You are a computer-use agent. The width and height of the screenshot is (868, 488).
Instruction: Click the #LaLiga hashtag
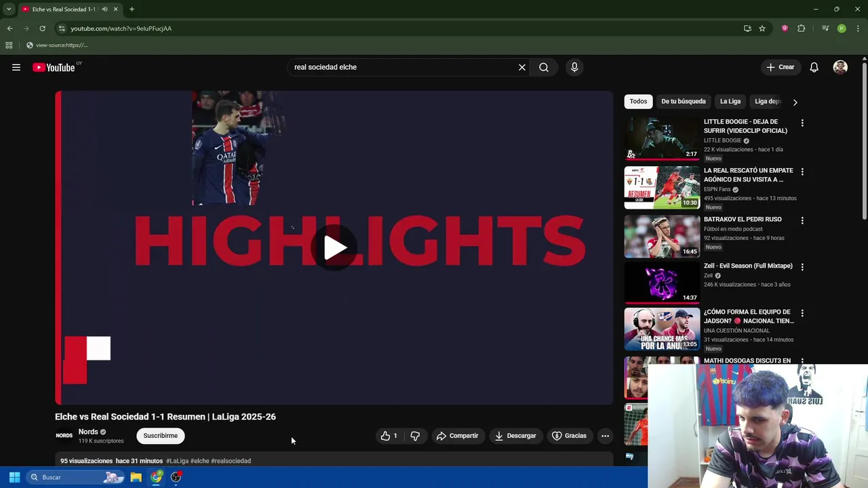[x=177, y=461]
